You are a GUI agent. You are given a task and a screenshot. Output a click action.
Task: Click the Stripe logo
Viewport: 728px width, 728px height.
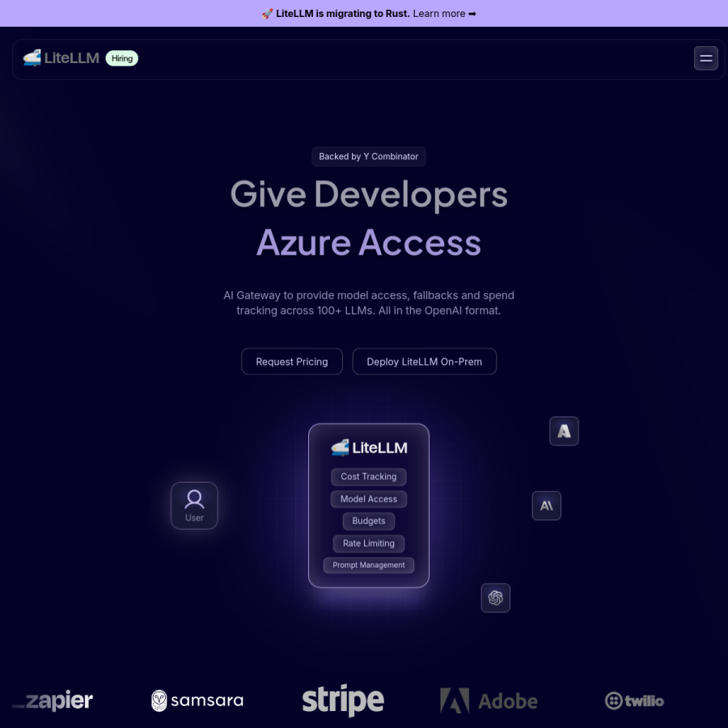(x=343, y=700)
